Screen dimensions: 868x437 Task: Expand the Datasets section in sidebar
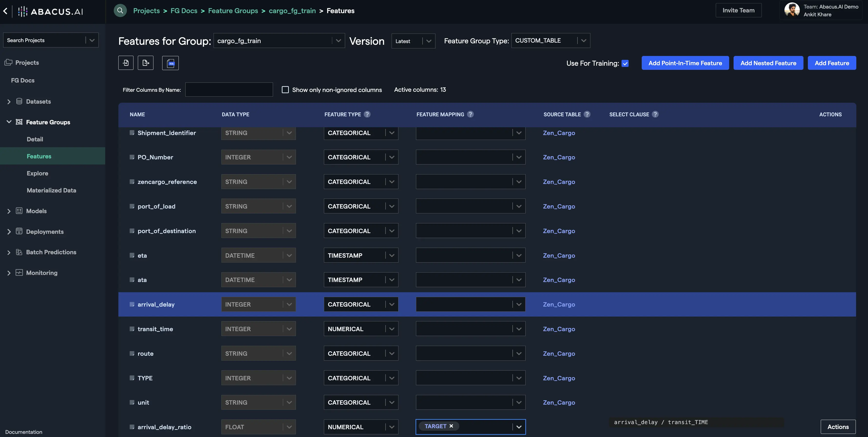[9, 102]
